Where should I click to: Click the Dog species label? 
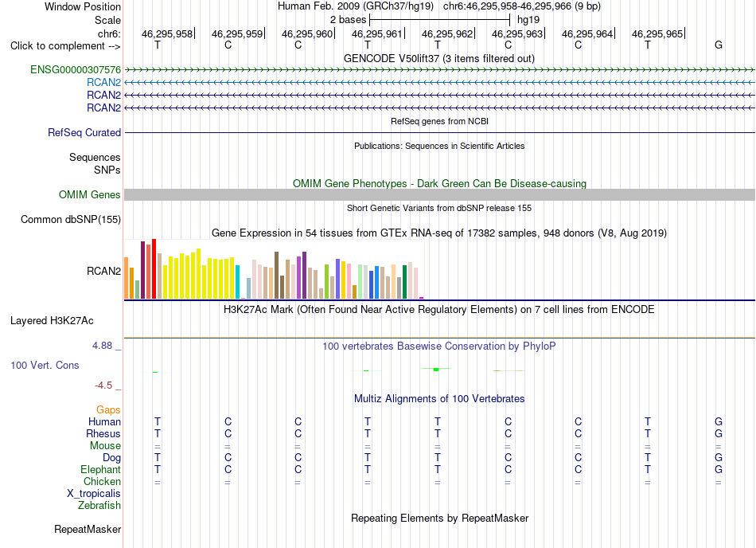(111, 457)
